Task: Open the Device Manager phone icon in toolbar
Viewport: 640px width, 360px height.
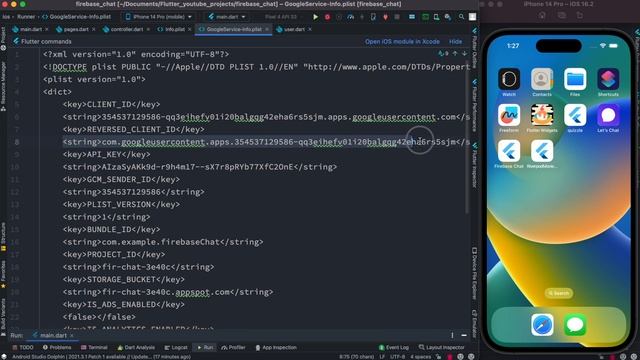Action: (x=436, y=17)
